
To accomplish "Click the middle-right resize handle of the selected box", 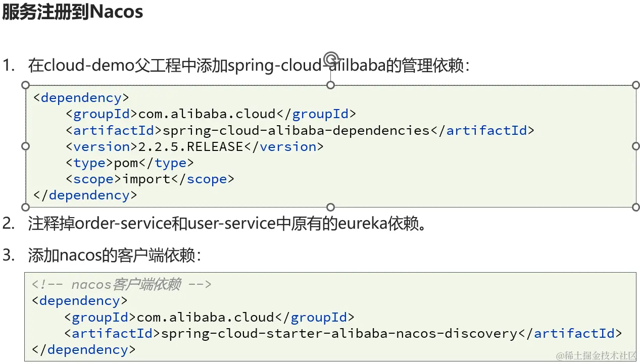I will [x=636, y=146].
